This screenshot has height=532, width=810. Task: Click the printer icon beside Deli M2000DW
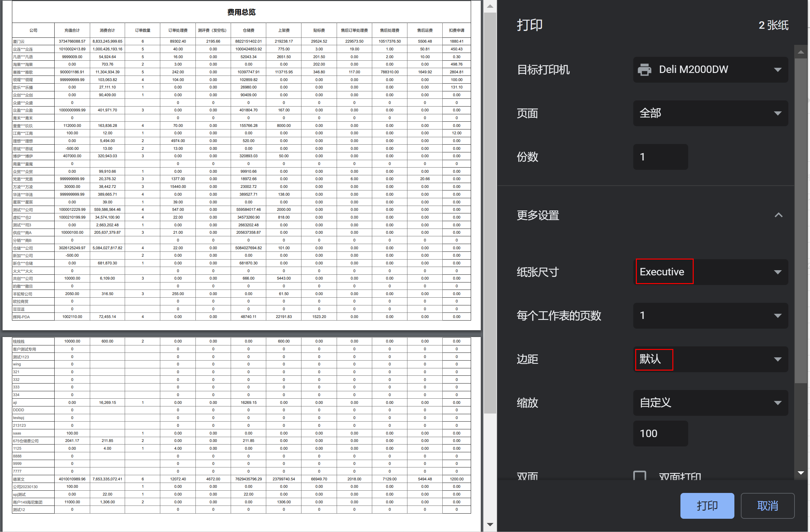644,70
